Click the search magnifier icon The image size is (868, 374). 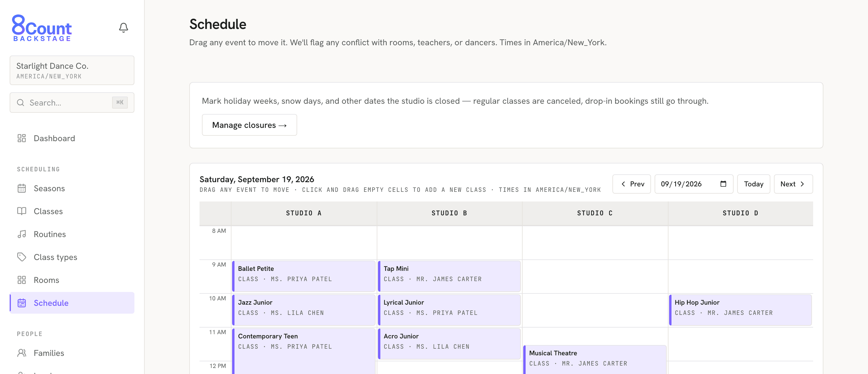[20, 103]
